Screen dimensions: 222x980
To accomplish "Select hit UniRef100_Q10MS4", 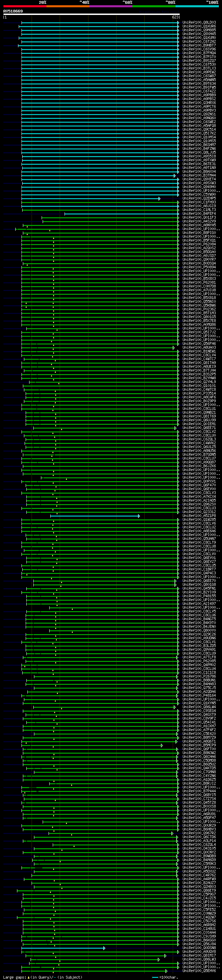I will click(x=199, y=137).
